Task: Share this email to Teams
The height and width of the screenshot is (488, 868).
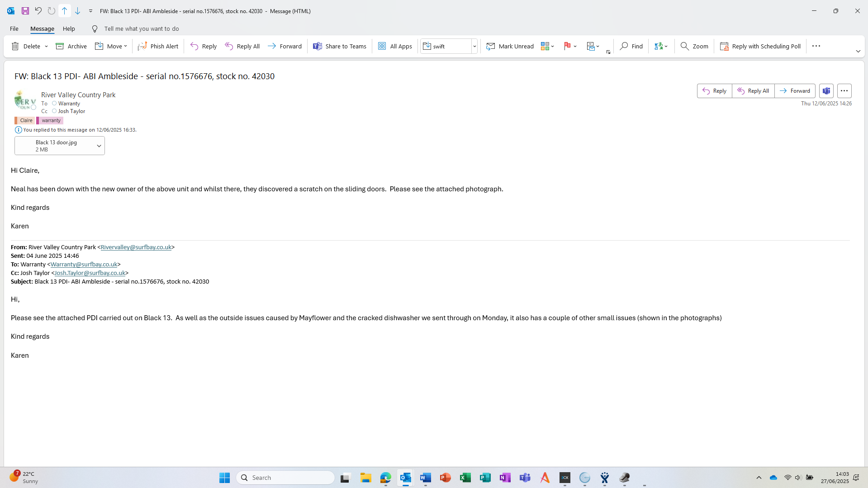Action: point(340,46)
